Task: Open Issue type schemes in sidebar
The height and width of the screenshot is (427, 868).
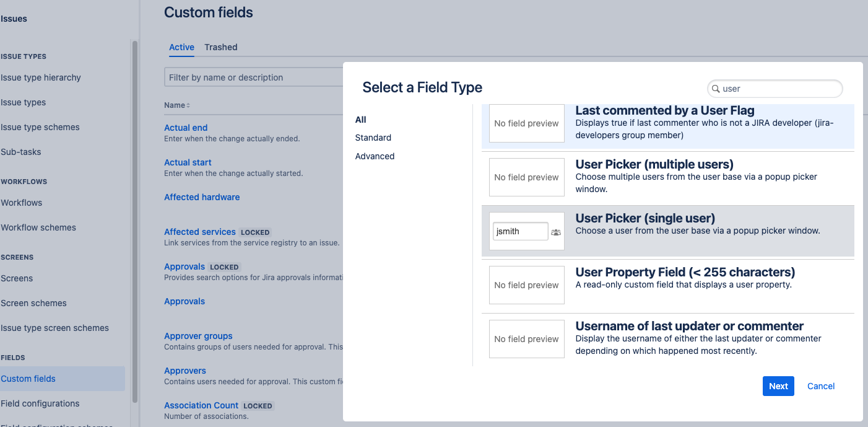Action: coord(40,127)
